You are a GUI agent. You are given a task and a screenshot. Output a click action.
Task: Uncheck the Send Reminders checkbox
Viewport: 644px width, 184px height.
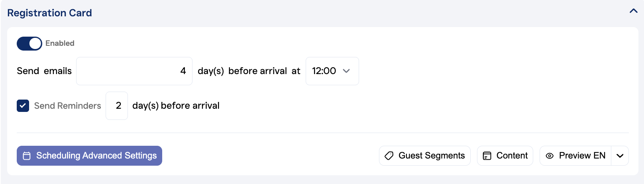click(x=23, y=106)
